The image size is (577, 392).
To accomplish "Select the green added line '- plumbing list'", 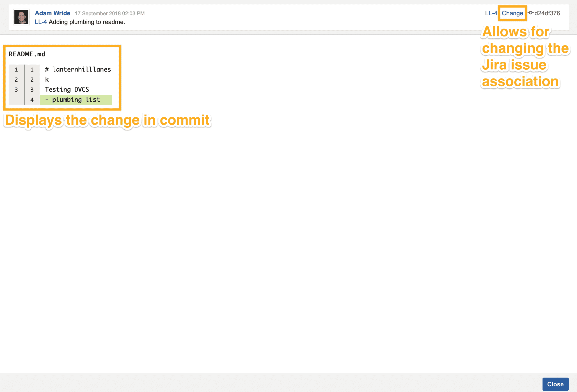I will (76, 100).
